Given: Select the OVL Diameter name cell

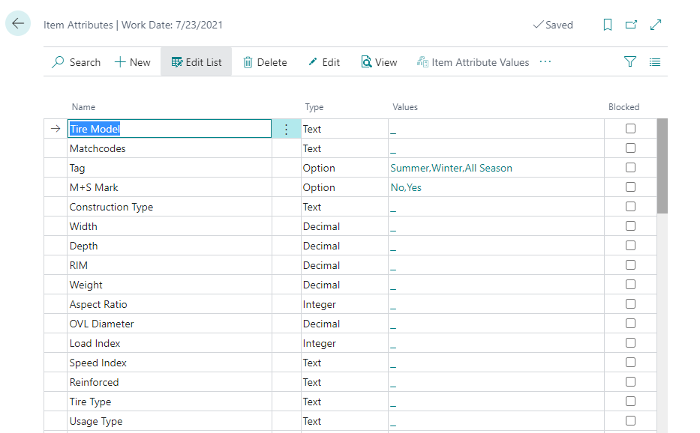Looking at the screenshot, I should coord(170,324).
